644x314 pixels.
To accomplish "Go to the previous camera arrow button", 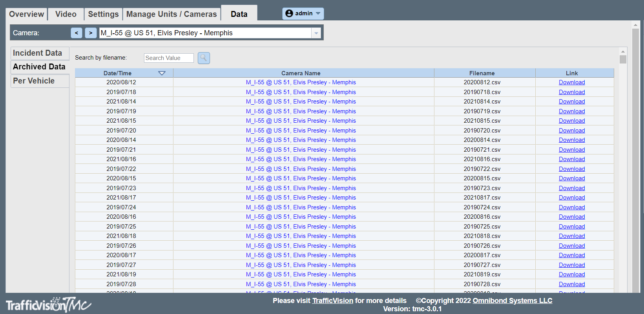I will (77, 33).
